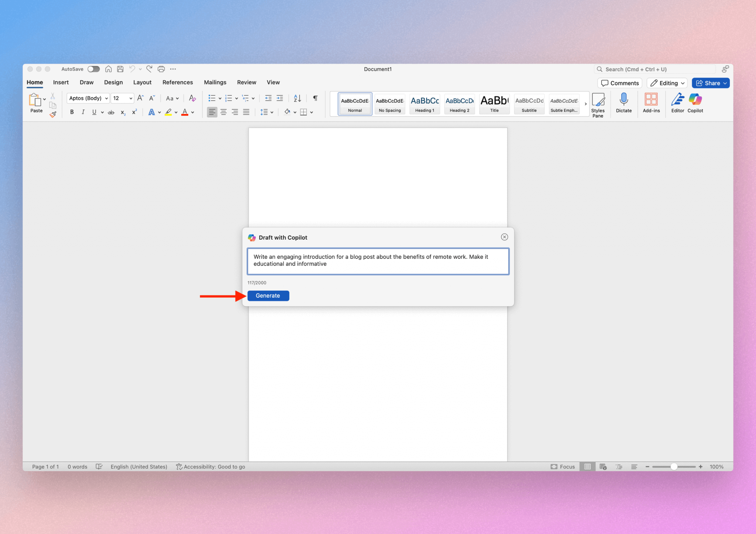Click inside the Copilot prompt text field
Viewport: 756px width, 534px height.
[x=378, y=261]
